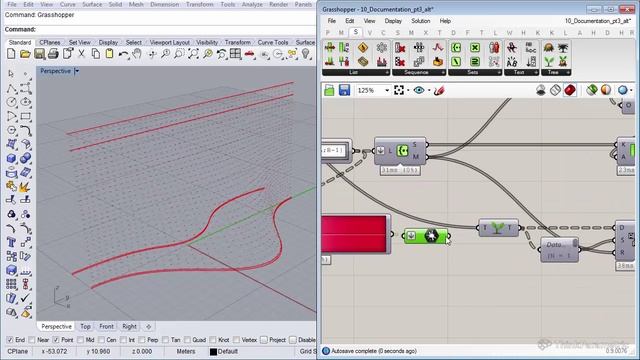
Task: Click the Zoom Extents icon in Grasshopper toolbar
Action: (399, 90)
